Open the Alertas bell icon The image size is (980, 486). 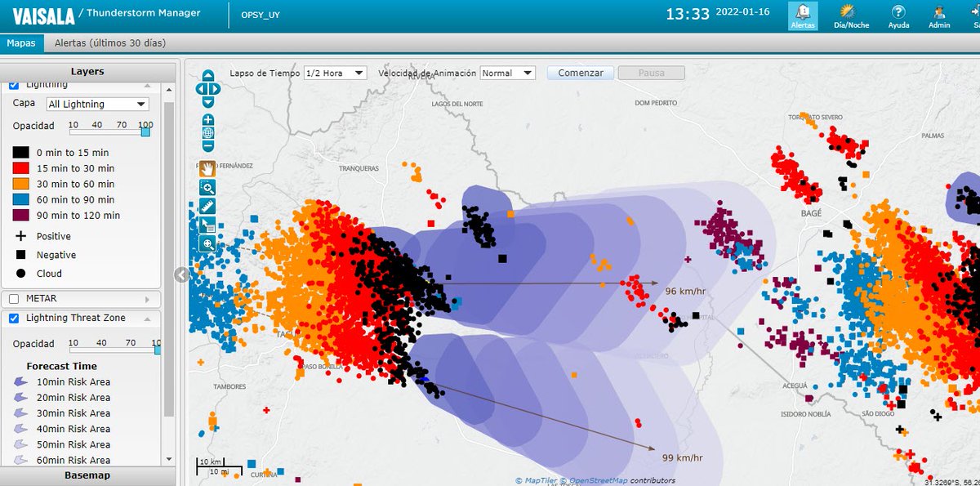[803, 16]
